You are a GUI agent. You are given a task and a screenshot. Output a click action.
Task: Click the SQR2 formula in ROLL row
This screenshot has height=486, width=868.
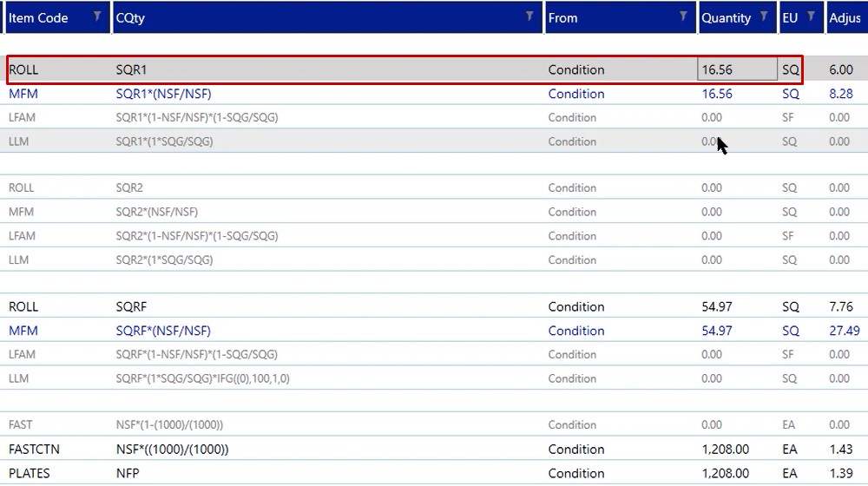[129, 188]
